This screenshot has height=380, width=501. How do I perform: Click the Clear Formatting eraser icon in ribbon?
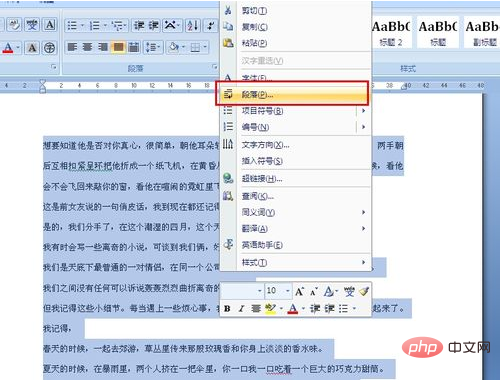[14, 25]
